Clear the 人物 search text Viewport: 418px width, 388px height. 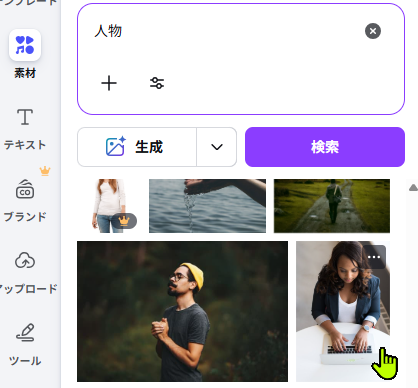pyautogui.click(x=373, y=31)
